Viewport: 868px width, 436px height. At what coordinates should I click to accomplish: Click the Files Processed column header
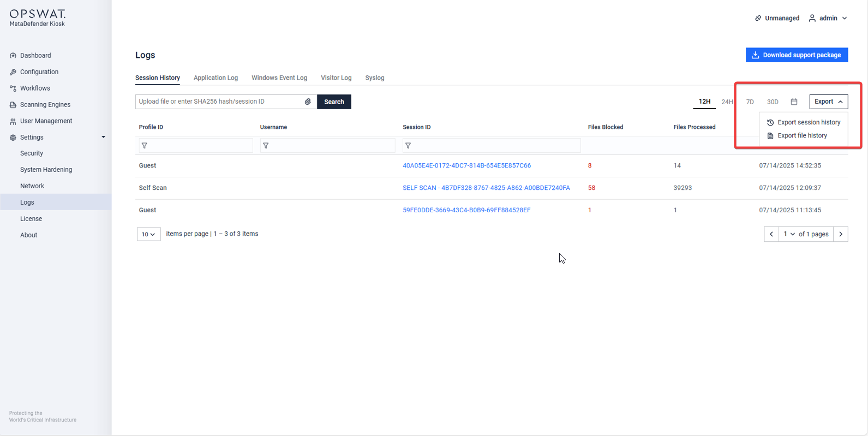point(695,127)
